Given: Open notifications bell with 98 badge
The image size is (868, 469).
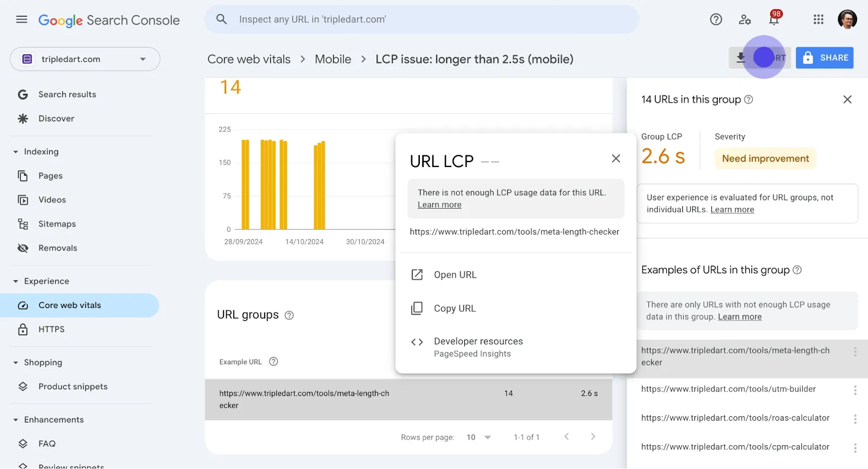Looking at the screenshot, I should point(774,18).
